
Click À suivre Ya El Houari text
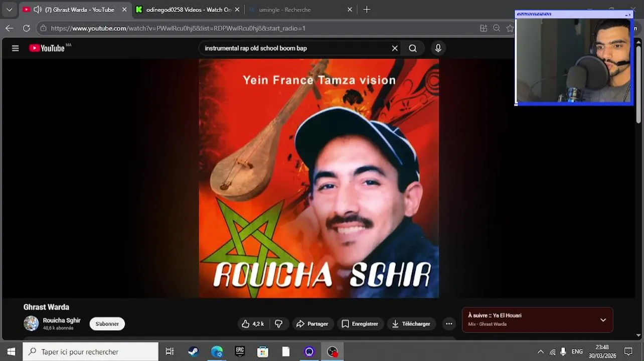click(x=495, y=315)
